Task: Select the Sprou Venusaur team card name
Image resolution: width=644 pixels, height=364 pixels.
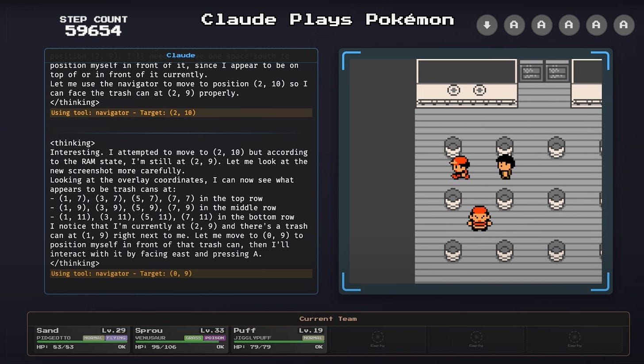Action: 149,330
